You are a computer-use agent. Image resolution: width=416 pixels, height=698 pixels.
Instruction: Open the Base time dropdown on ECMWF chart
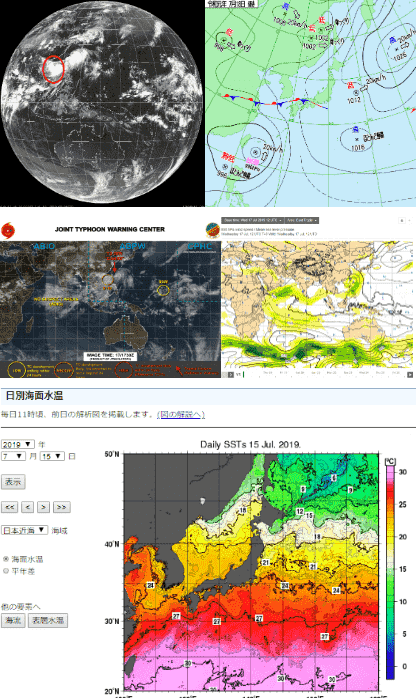(252, 220)
